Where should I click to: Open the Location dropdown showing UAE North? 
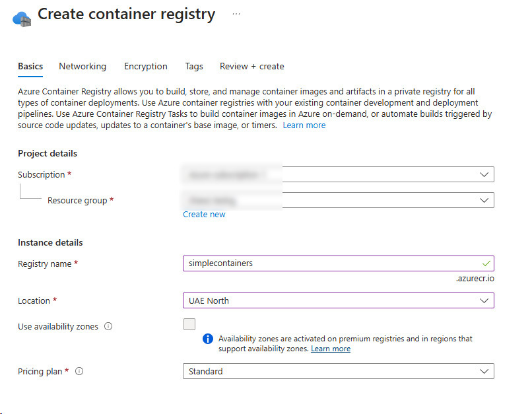(x=338, y=300)
